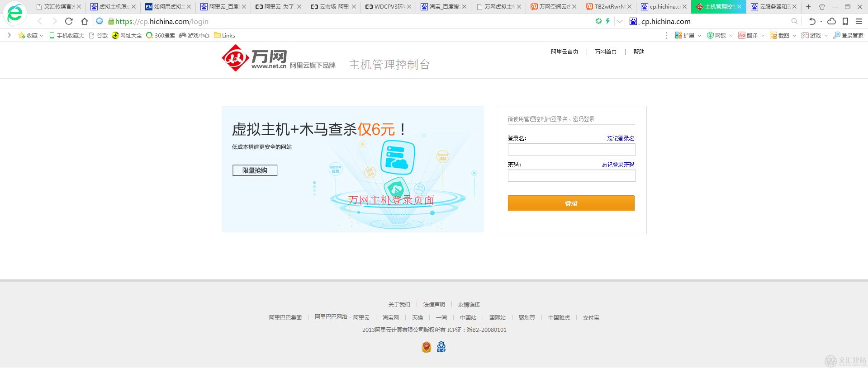868x368 pixels.
Task: Switch to the 云市场-阿里 tab
Action: (x=333, y=7)
